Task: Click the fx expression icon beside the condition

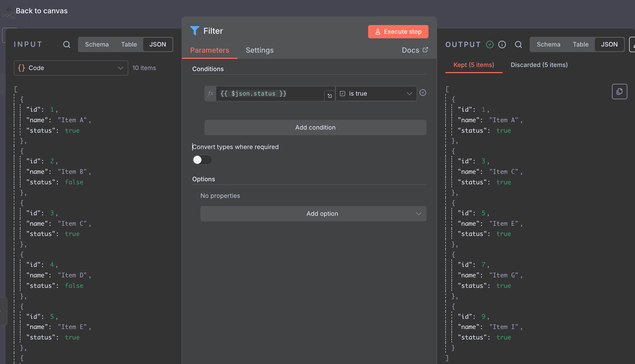Action: coord(210,94)
